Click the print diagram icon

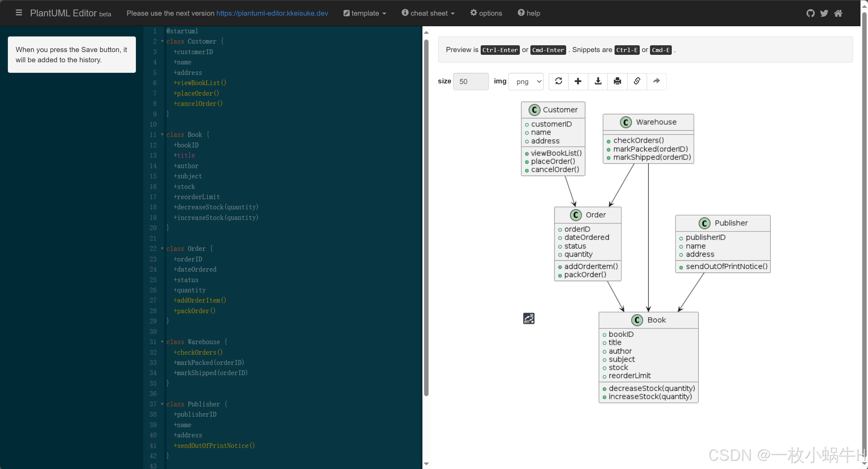[x=617, y=81]
